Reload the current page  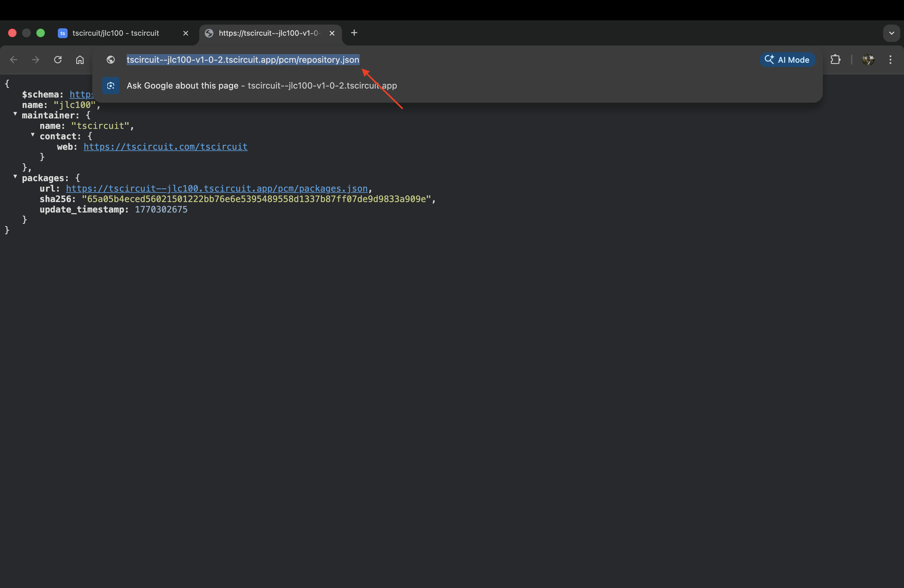click(x=57, y=60)
